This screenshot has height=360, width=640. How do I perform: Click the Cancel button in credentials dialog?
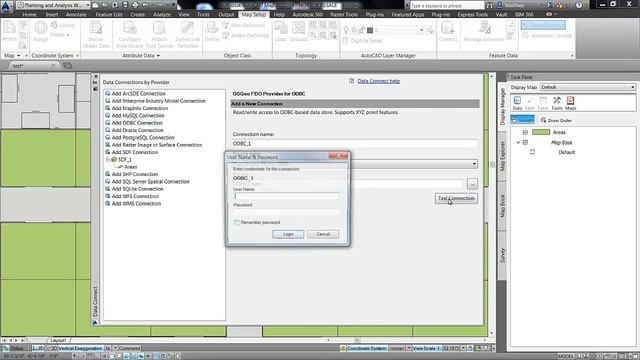click(x=323, y=234)
